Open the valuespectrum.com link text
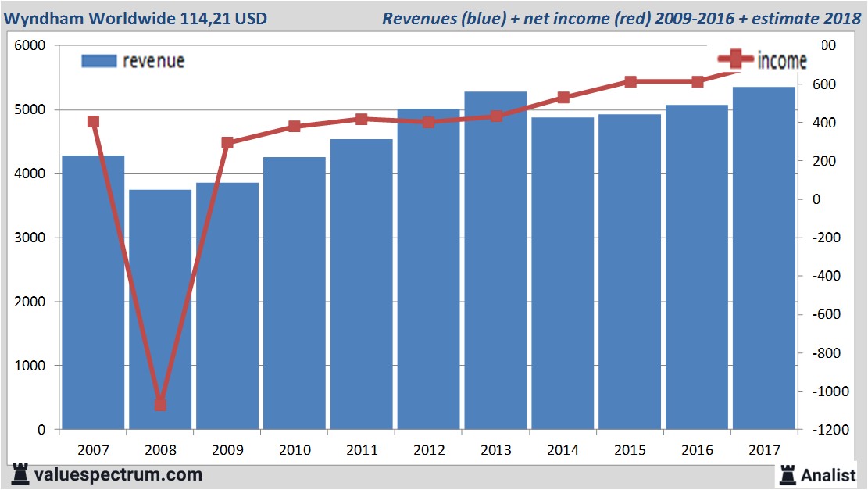 click(118, 475)
